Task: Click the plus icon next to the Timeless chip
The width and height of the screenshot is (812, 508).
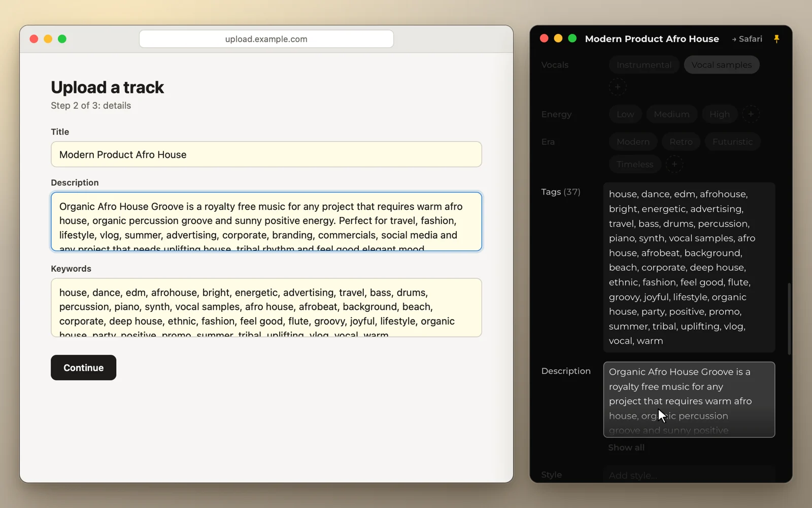Action: click(674, 164)
